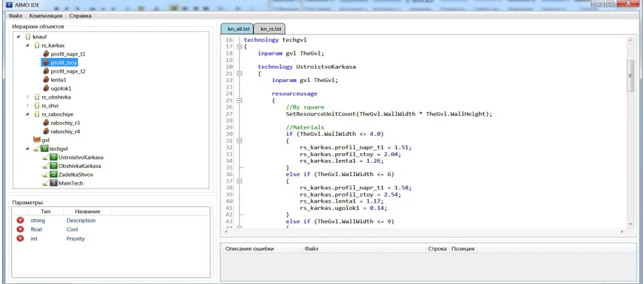Screen dimensions: 644x284
Task: Click the editor scrollbar up arrow
Action: tap(631, 40)
